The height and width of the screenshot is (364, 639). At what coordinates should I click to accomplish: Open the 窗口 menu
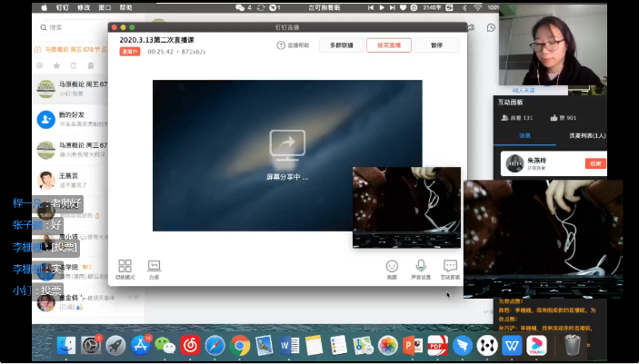(105, 7)
